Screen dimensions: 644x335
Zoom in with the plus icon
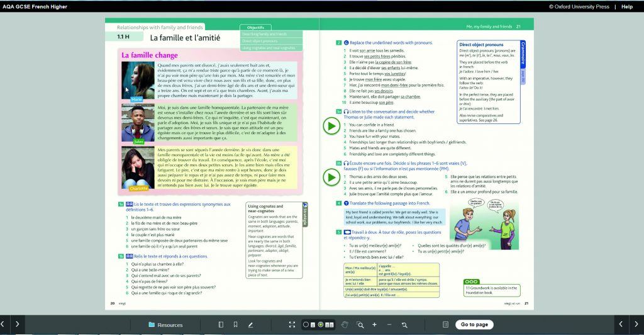[x=374, y=325]
